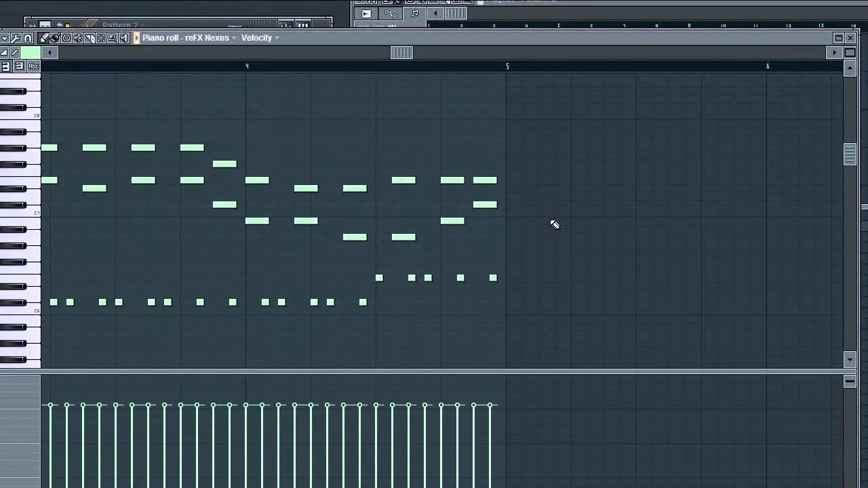The image size is (868, 488).
Task: Open the magnet snap options
Action: point(28,38)
